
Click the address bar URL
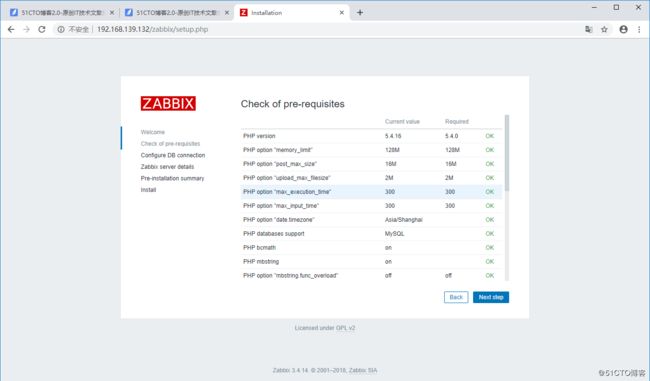[153, 29]
